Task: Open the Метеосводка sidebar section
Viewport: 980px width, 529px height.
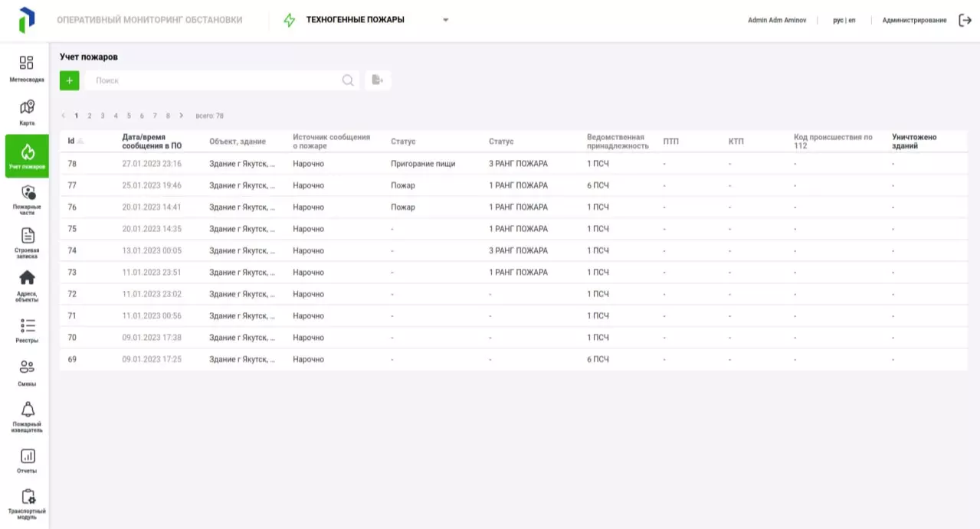Action: click(x=27, y=69)
